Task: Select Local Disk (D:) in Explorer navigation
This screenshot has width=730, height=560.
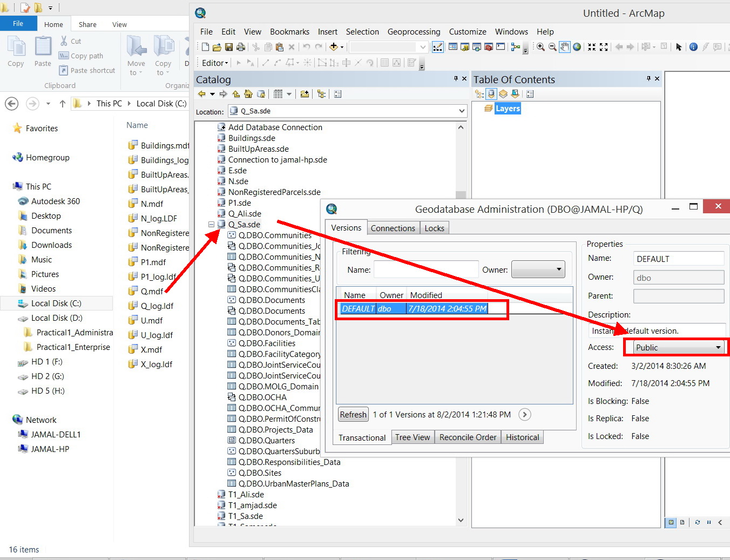Action: pyautogui.click(x=51, y=318)
